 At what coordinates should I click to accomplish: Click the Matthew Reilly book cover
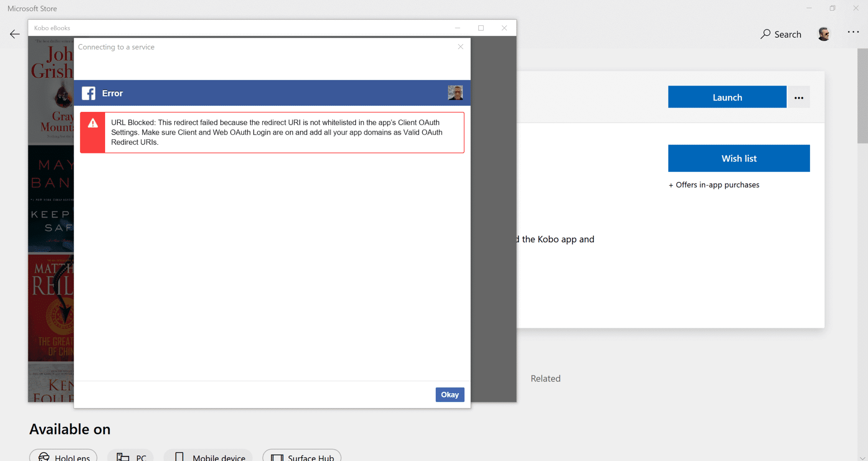(51, 308)
